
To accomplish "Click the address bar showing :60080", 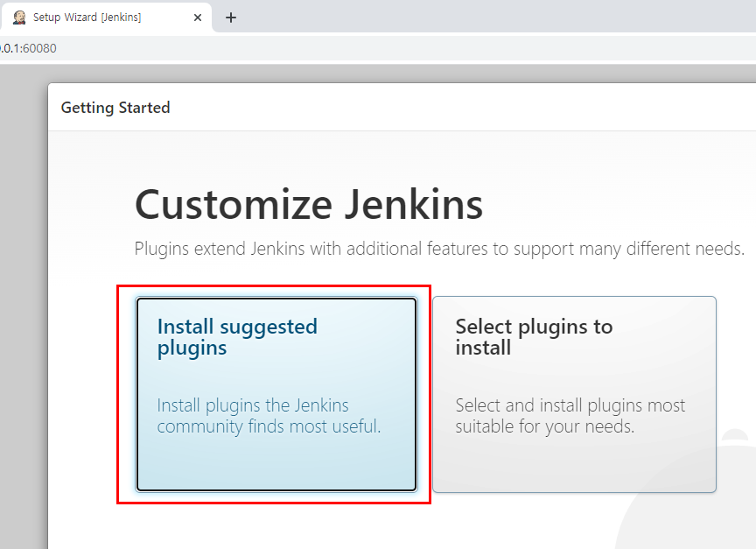I will [378, 48].
